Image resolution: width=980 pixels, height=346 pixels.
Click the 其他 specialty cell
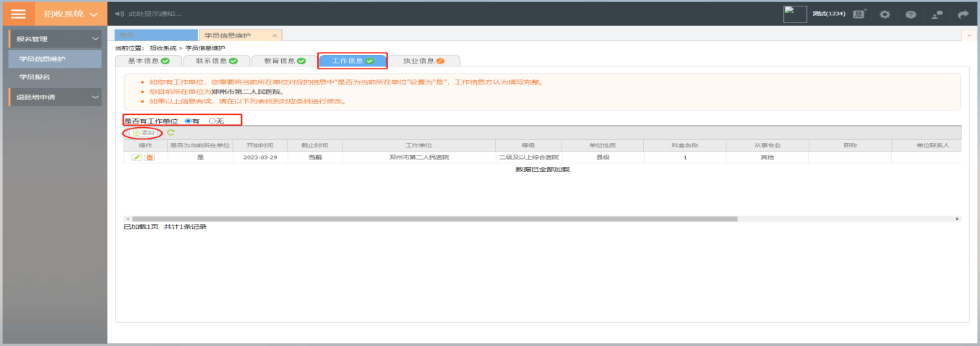pyautogui.click(x=767, y=157)
